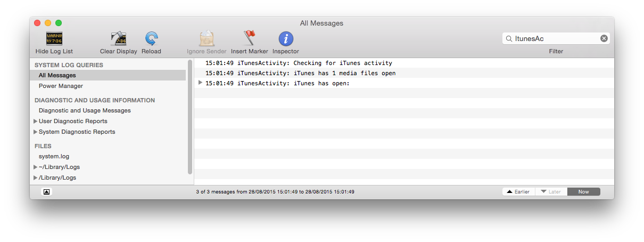644x242 pixels.
Task: Click the magnifying glass in the Filter field
Action: click(x=509, y=39)
